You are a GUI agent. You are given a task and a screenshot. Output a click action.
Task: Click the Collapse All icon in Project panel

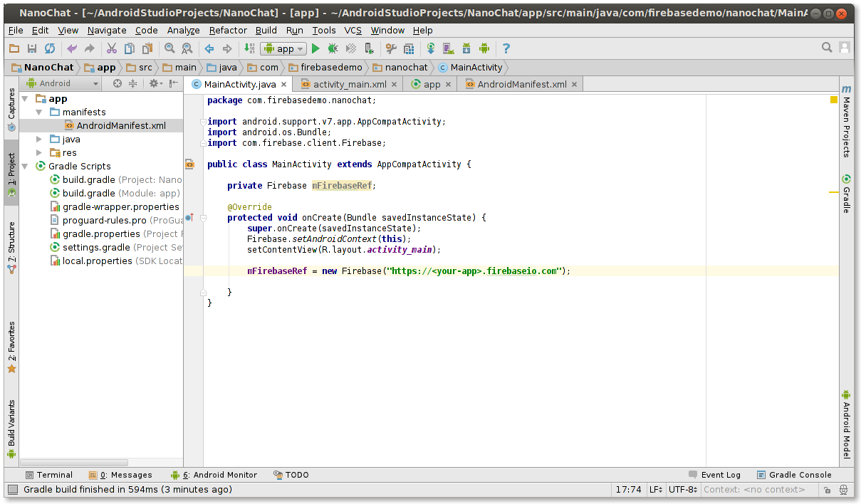tap(132, 83)
